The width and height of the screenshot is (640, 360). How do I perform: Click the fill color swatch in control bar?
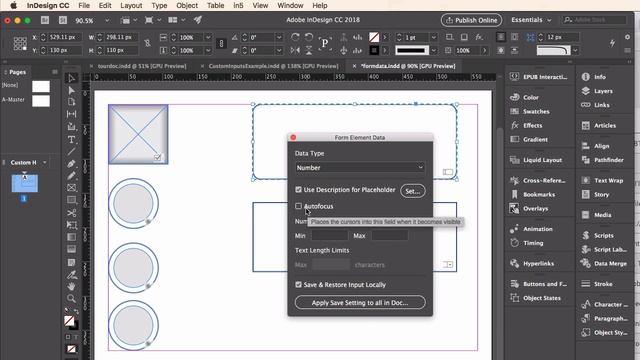[373, 37]
